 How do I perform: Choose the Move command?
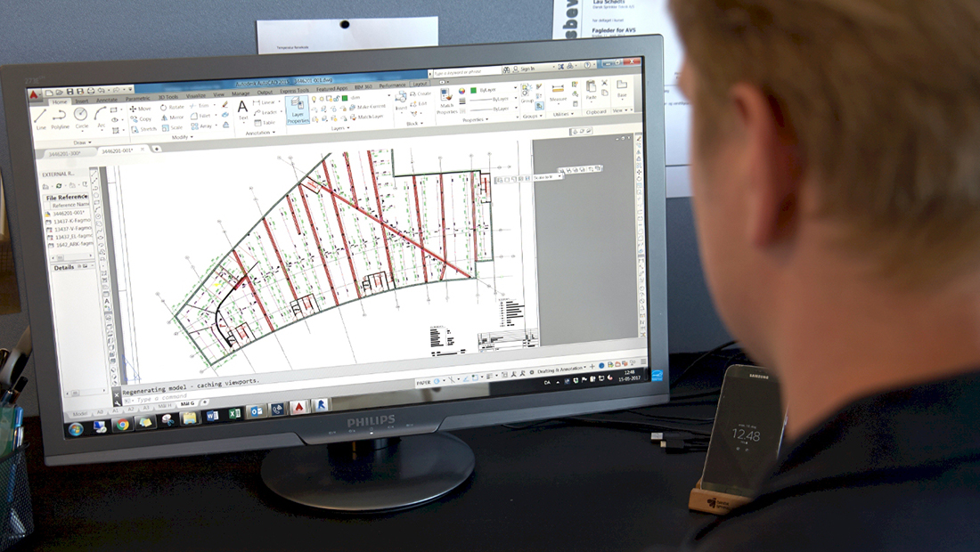point(141,109)
